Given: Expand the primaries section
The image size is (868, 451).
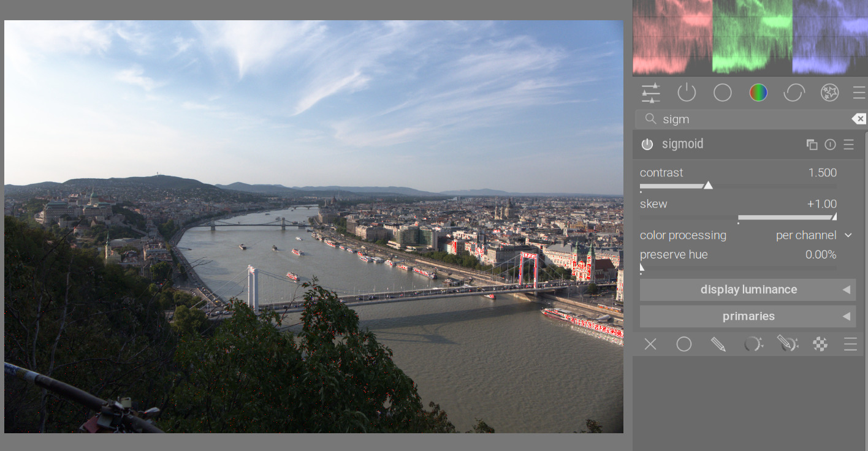Looking at the screenshot, I should coord(748,317).
